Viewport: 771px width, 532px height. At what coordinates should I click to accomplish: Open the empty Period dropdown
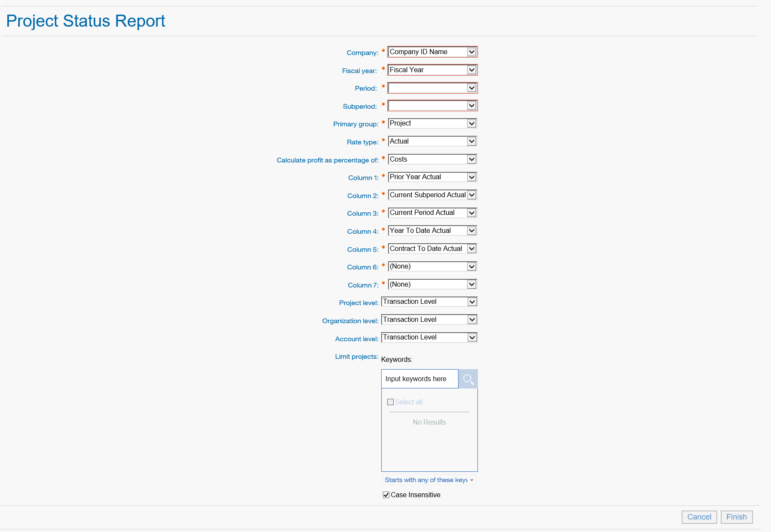tap(432, 88)
